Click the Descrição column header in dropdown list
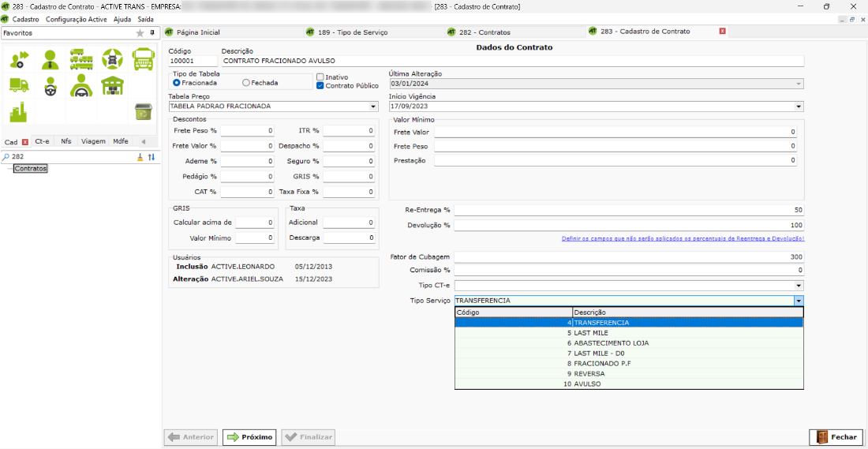 (687, 312)
